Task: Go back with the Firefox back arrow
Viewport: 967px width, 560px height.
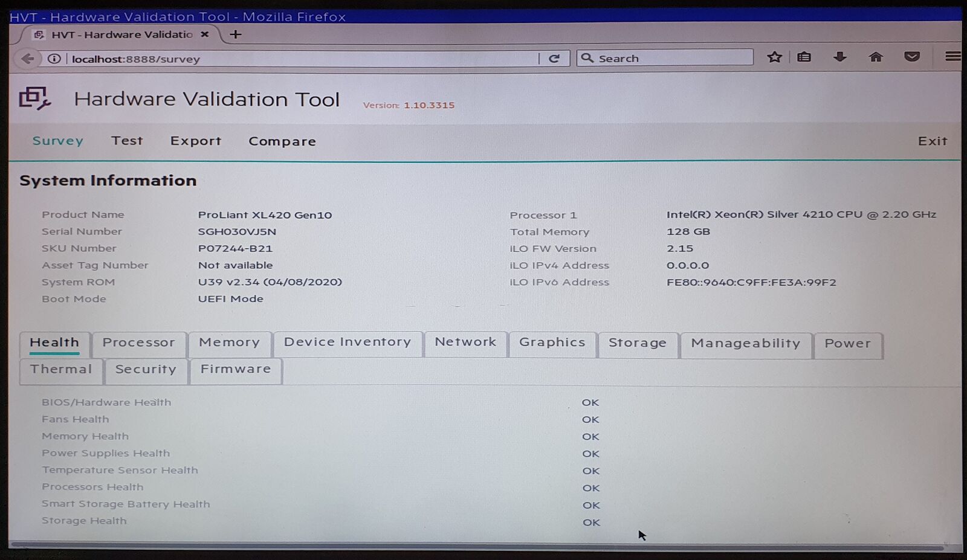Action: click(x=27, y=59)
